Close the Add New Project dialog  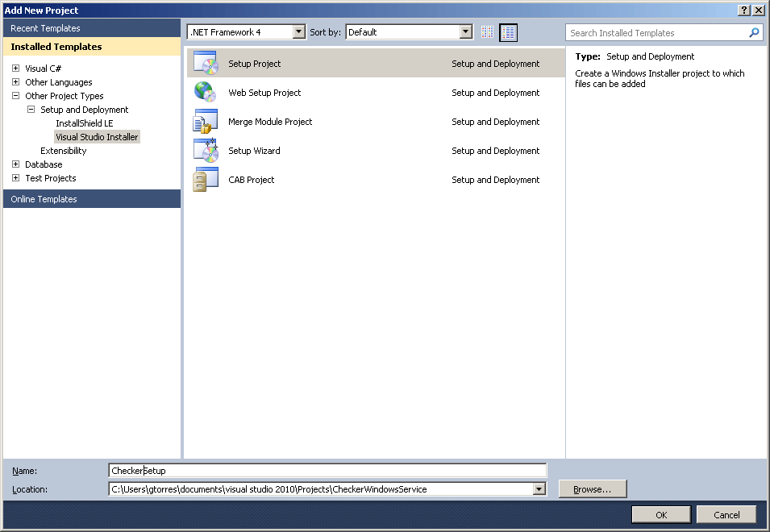click(758, 10)
